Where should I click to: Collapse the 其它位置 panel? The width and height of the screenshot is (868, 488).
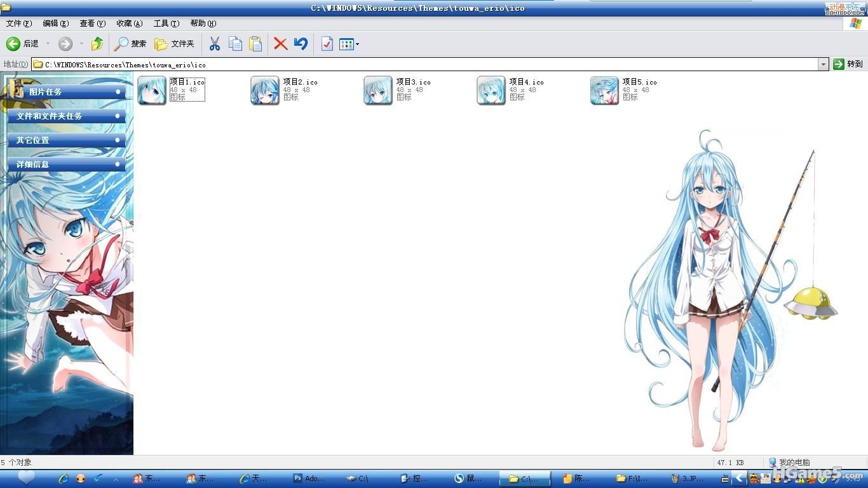(118, 140)
